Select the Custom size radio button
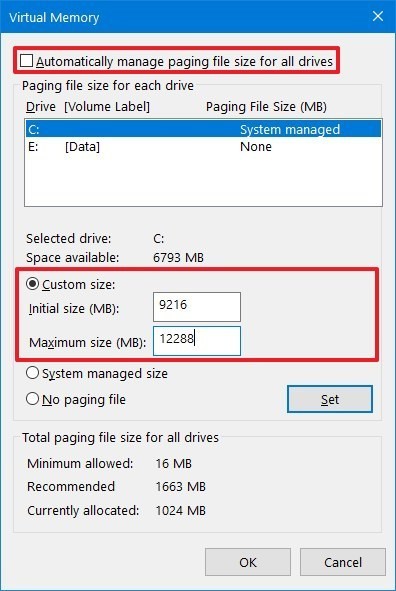The image size is (396, 591). pyautogui.click(x=32, y=284)
